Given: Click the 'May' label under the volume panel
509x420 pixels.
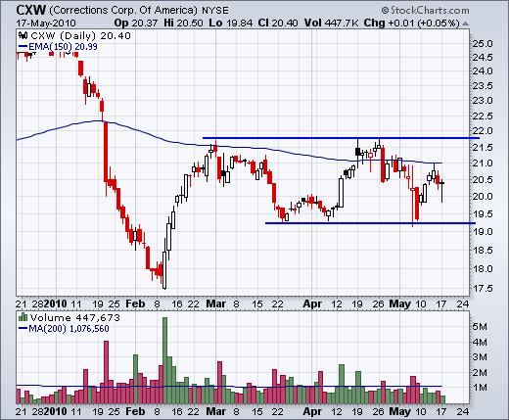Looking at the screenshot, I should [x=399, y=411].
